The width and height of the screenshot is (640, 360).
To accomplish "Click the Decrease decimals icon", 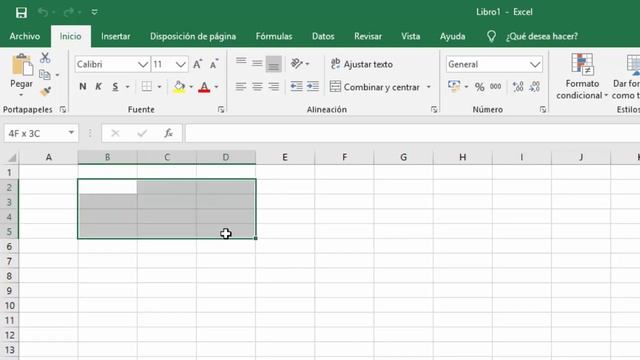I will (x=534, y=87).
